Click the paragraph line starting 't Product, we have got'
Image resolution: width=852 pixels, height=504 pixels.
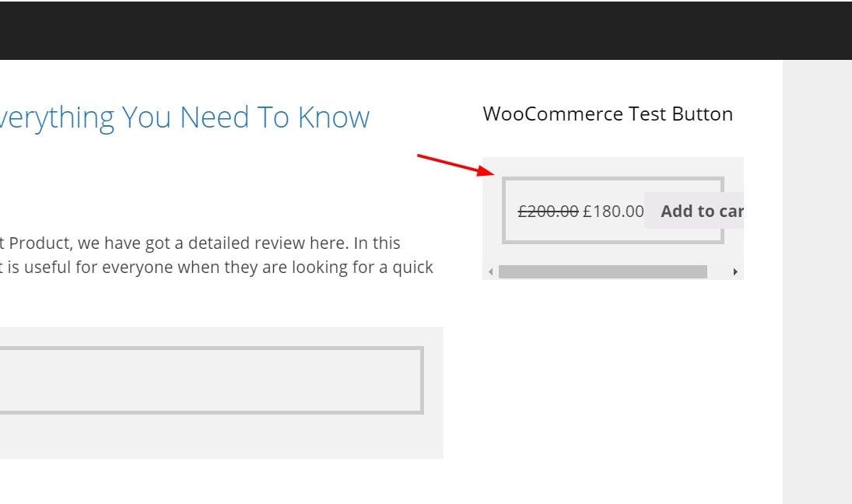(x=200, y=243)
